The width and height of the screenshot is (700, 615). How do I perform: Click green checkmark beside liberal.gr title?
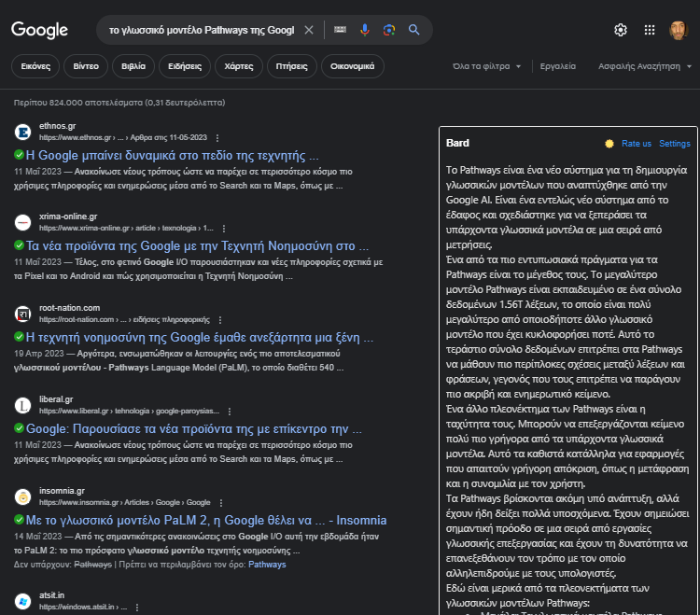[x=20, y=428]
